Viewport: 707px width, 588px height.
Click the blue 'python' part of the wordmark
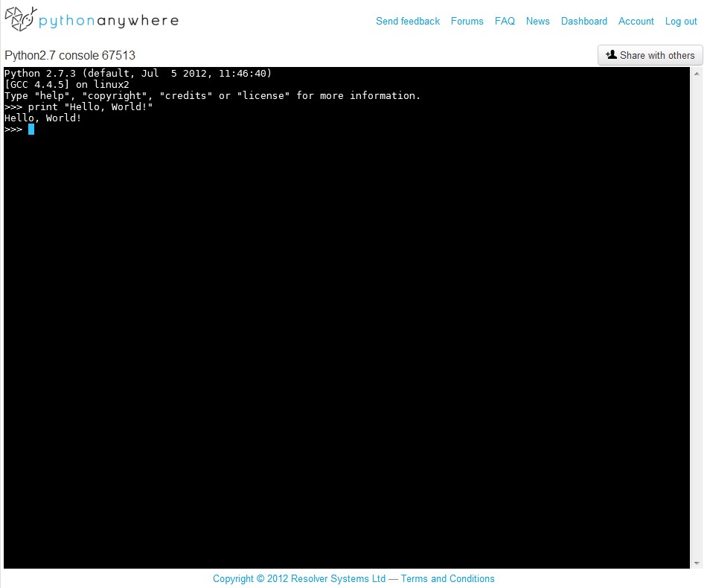coord(68,21)
